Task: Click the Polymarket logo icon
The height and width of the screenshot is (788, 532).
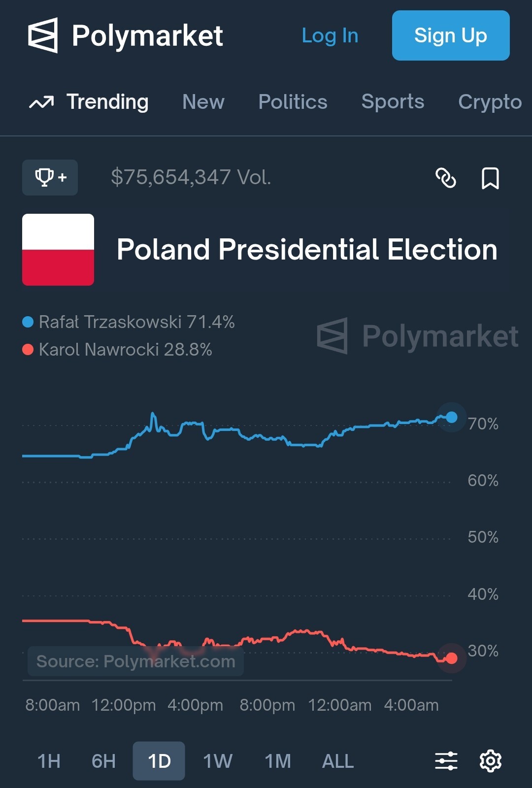Action: (43, 35)
